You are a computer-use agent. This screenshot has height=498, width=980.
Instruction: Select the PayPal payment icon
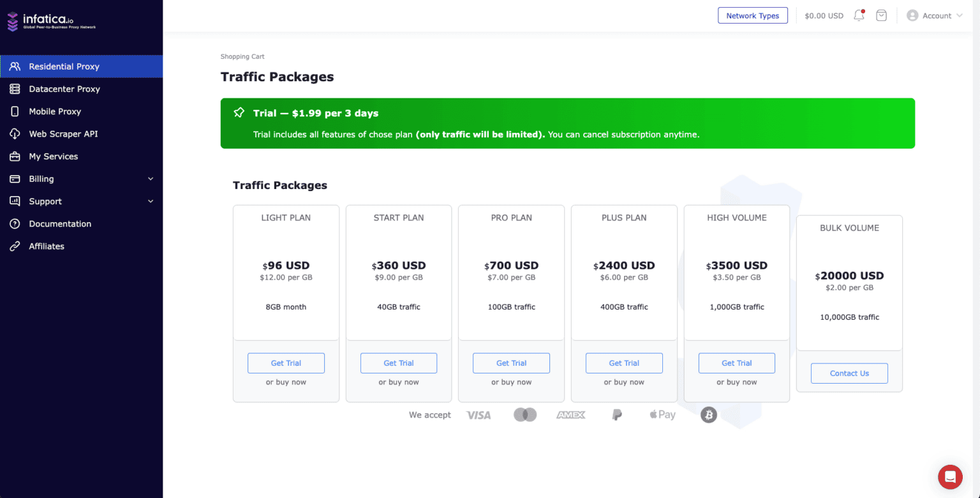(x=616, y=414)
